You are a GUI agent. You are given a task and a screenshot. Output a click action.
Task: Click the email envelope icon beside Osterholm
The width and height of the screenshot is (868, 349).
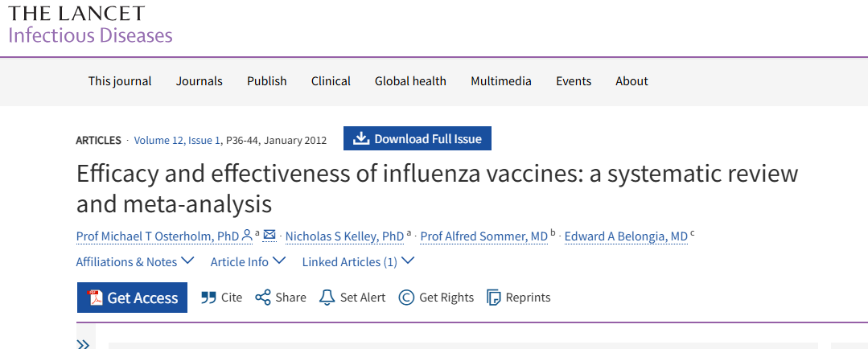269,236
